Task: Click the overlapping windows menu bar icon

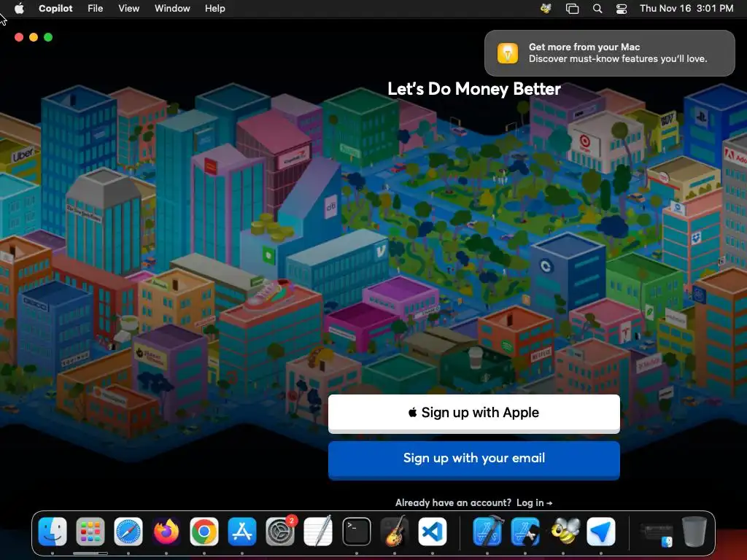Action: 572,8
